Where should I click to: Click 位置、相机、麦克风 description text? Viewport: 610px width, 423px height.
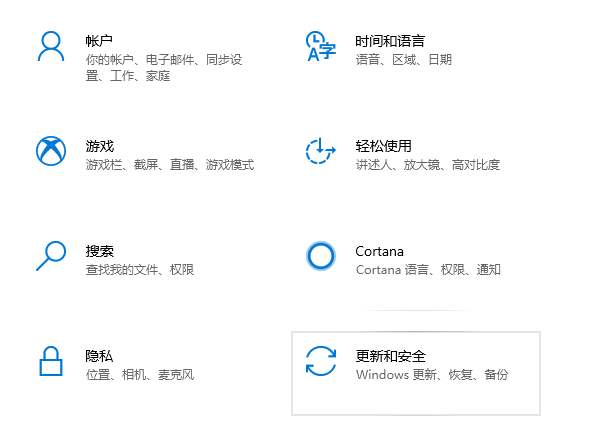(140, 375)
